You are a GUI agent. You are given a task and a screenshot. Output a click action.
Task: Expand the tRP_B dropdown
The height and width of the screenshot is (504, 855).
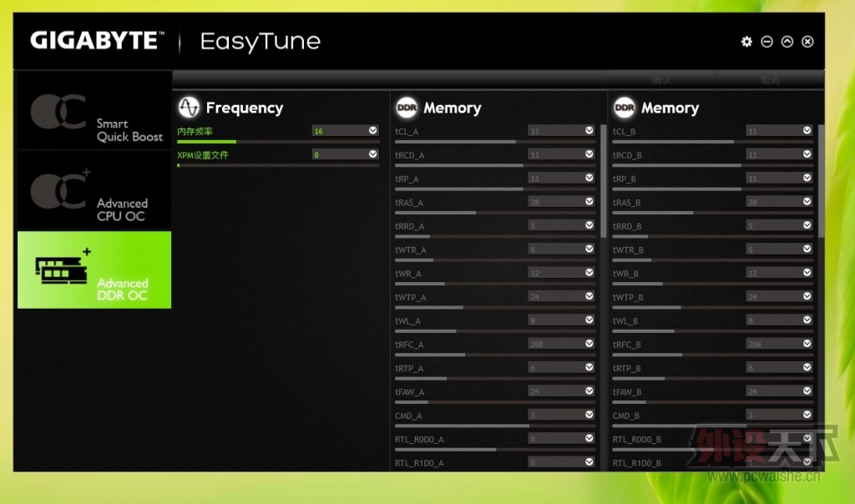807,178
